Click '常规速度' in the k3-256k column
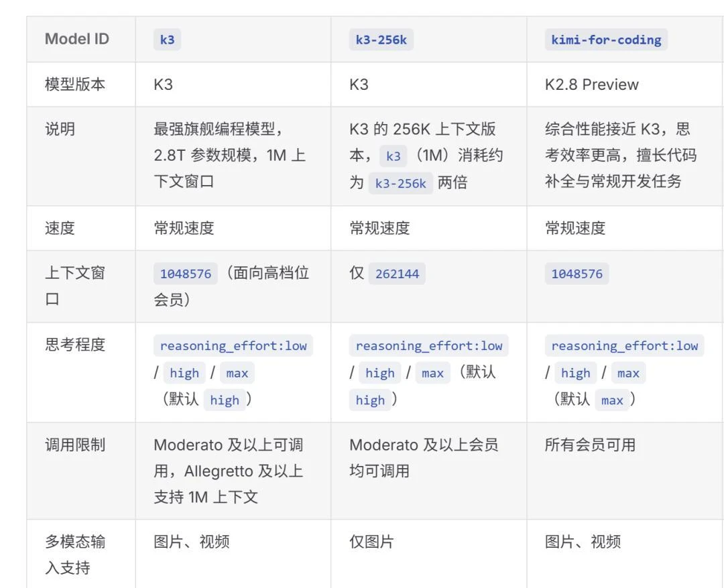 point(379,228)
